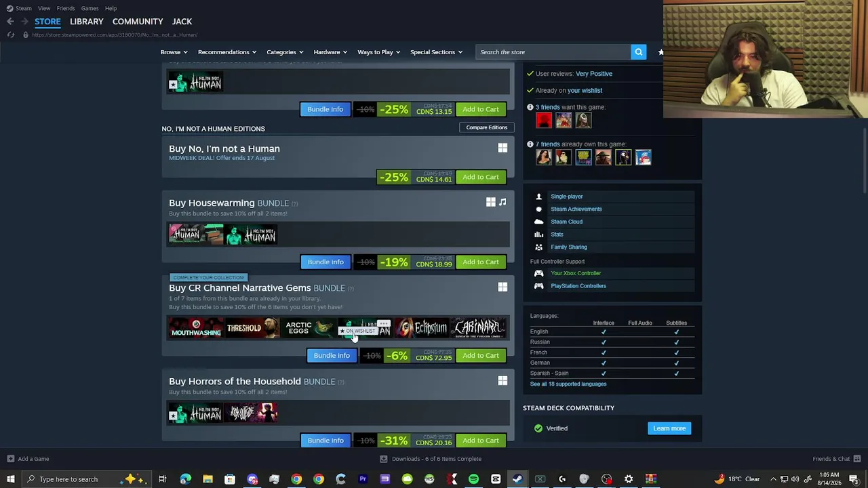The height and width of the screenshot is (488, 868).
Task: Click the Windows icon on CR Channel bundle
Action: pyautogui.click(x=502, y=287)
